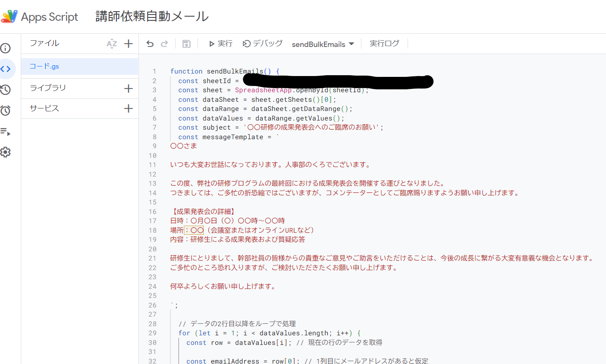Image resolution: width=606 pixels, height=364 pixels.
Task: Start debugging with デバッグ button
Action: [x=262, y=44]
